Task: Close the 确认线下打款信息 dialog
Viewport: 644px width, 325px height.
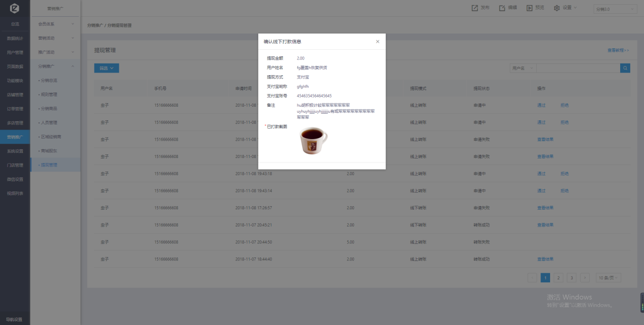Action: pyautogui.click(x=378, y=42)
